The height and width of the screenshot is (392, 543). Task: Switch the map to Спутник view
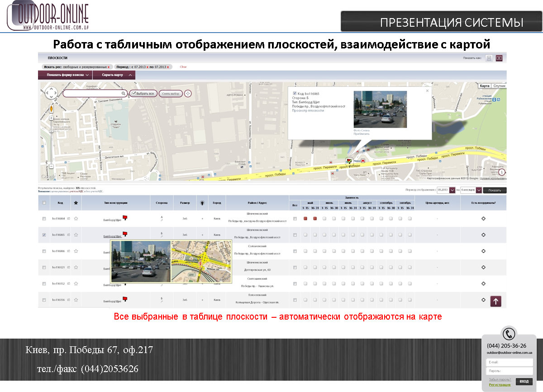pos(499,86)
